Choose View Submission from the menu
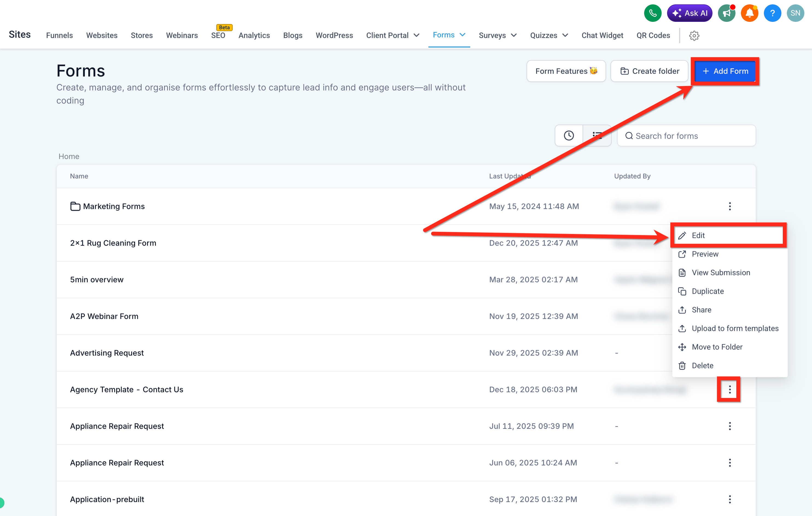Screen dimensions: 812x516 pos(730,273)
